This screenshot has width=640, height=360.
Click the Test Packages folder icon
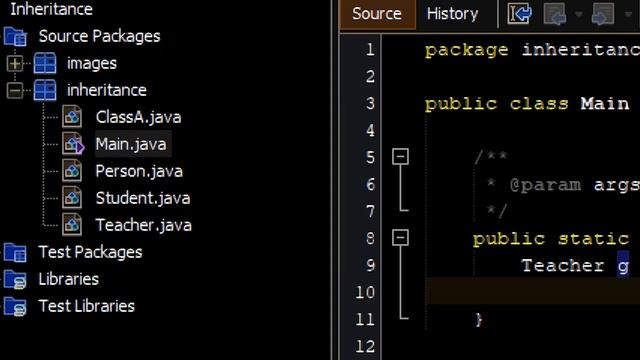[x=15, y=252]
